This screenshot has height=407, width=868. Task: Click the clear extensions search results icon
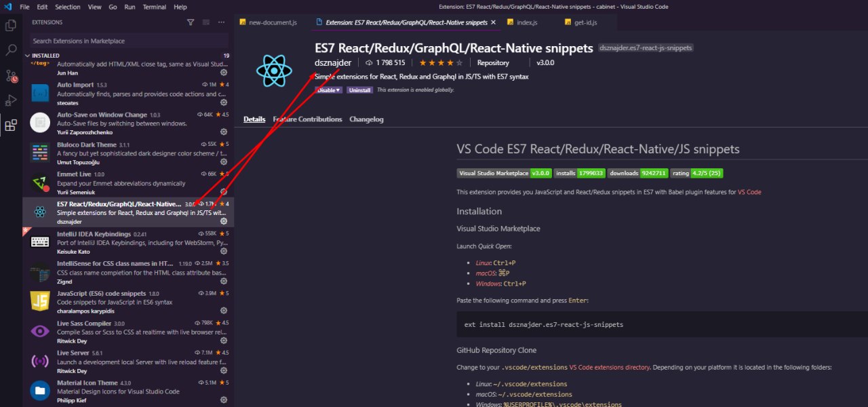[206, 22]
